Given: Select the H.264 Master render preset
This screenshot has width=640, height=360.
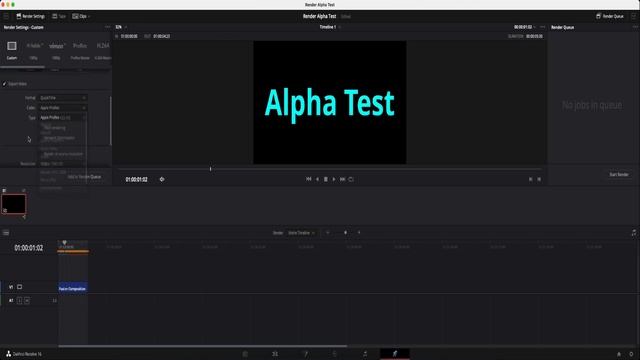Looking at the screenshot, I should (x=103, y=50).
